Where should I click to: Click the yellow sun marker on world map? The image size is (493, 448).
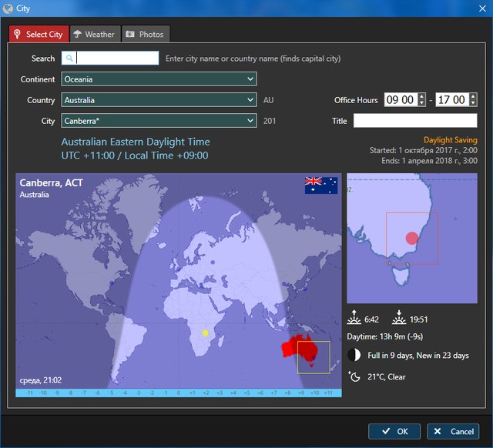205,333
